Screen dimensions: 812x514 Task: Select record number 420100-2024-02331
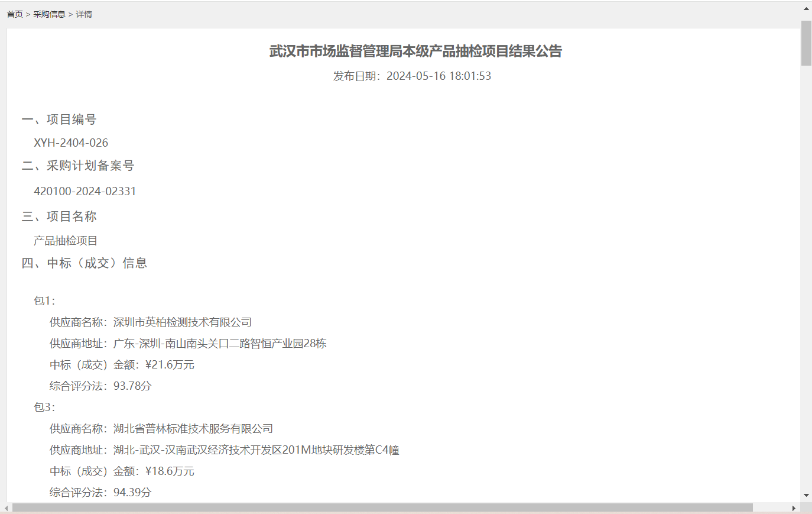[86, 191]
